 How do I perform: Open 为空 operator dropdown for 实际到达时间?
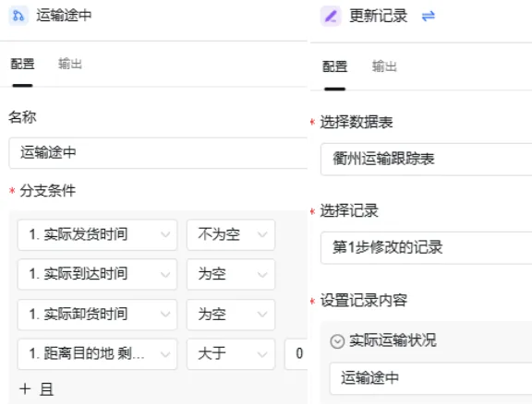tap(231, 274)
